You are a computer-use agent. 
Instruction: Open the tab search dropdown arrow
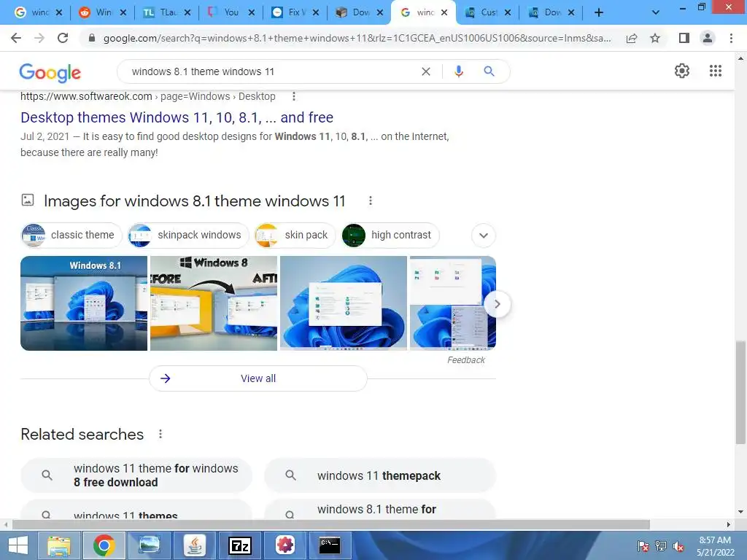click(656, 13)
